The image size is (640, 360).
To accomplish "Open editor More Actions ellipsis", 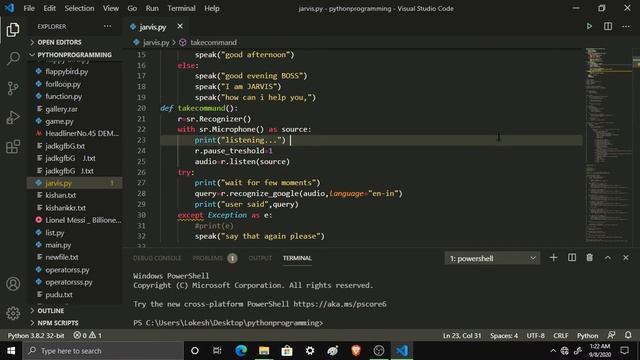I will [626, 26].
